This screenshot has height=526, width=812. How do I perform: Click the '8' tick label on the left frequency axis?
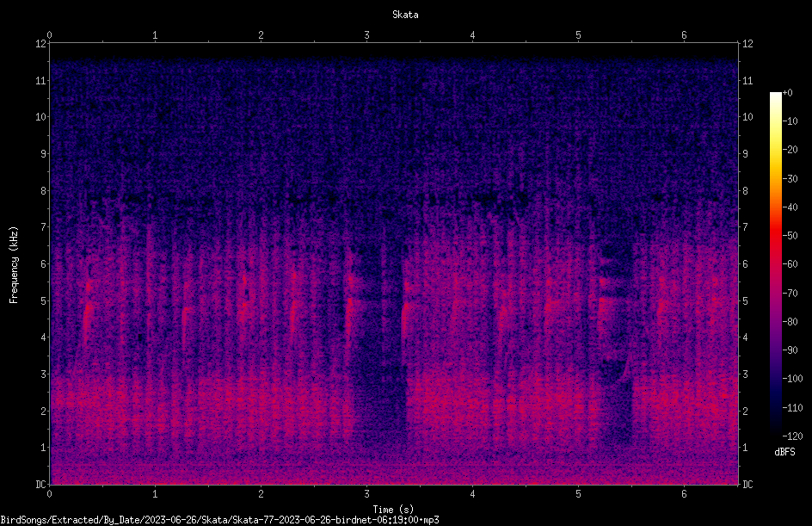coord(43,191)
